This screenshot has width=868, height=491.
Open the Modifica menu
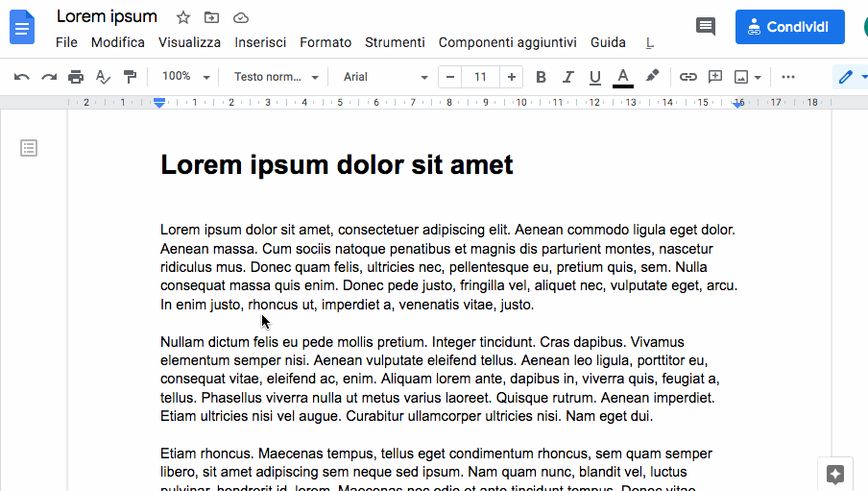click(118, 42)
